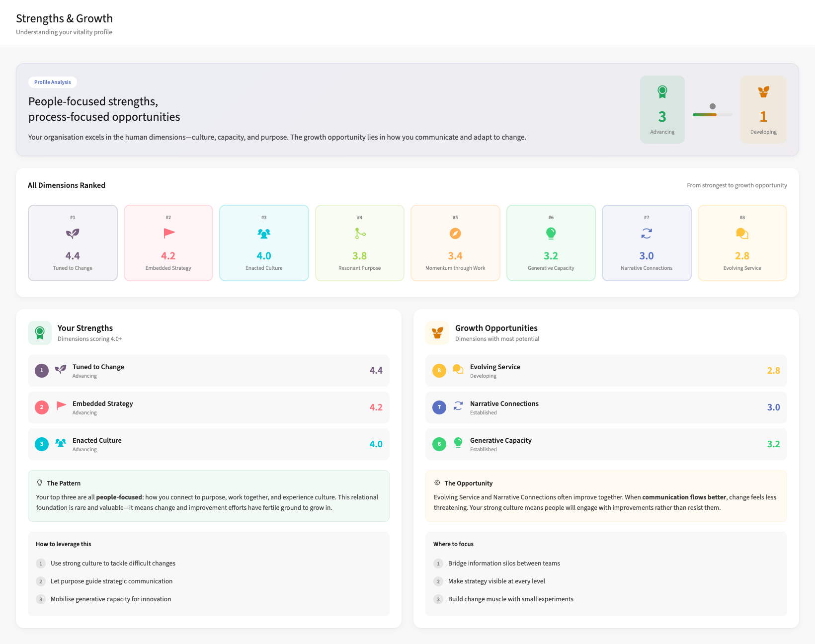Click the green ribbon award icon above Advancing count

[x=662, y=92]
